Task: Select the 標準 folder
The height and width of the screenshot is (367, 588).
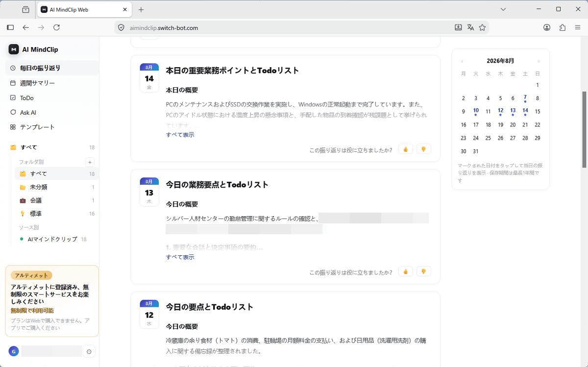Action: tap(57, 214)
